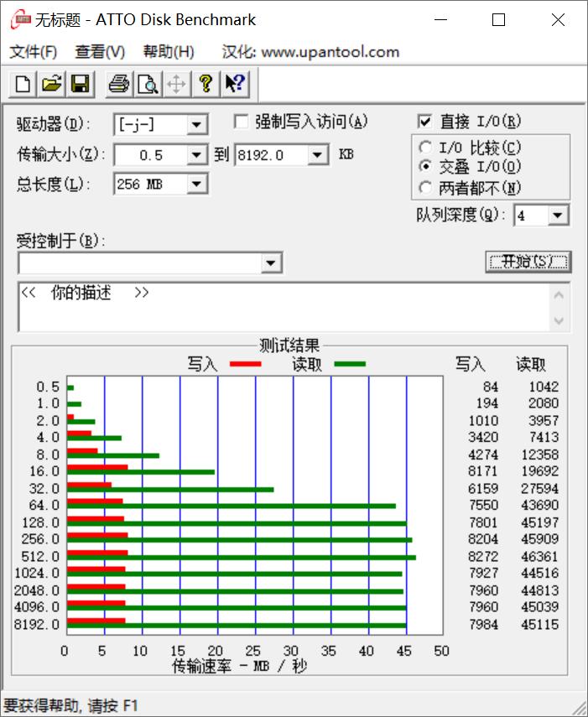Click the write value 84
The image size is (588, 717).
491,387
